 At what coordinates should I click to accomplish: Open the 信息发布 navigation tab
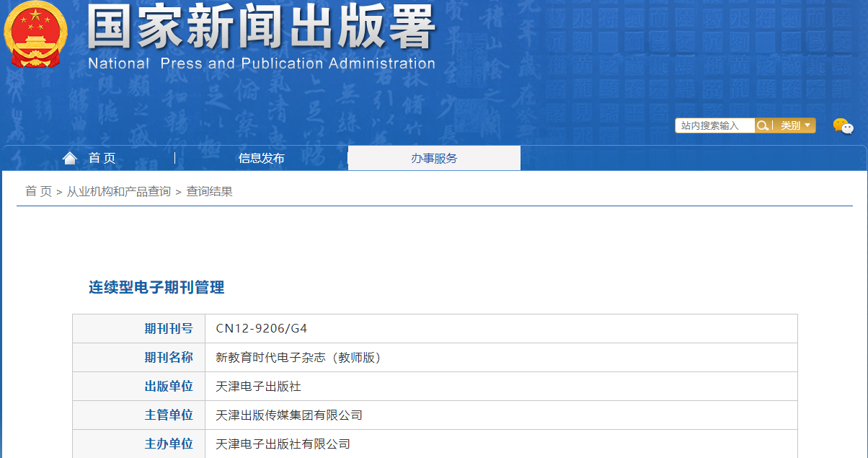pos(261,159)
